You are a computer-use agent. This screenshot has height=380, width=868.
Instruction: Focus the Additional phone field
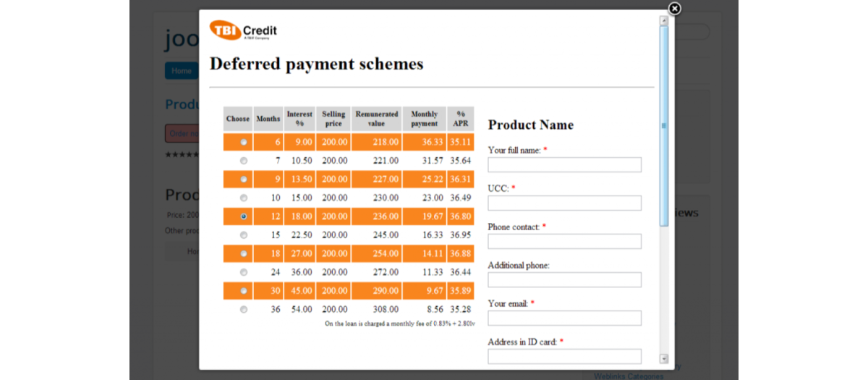tap(564, 280)
